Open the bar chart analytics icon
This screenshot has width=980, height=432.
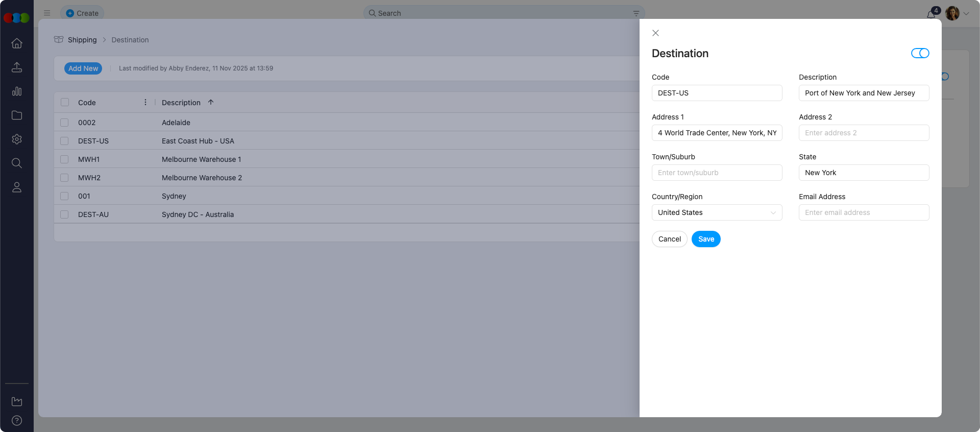tap(17, 91)
